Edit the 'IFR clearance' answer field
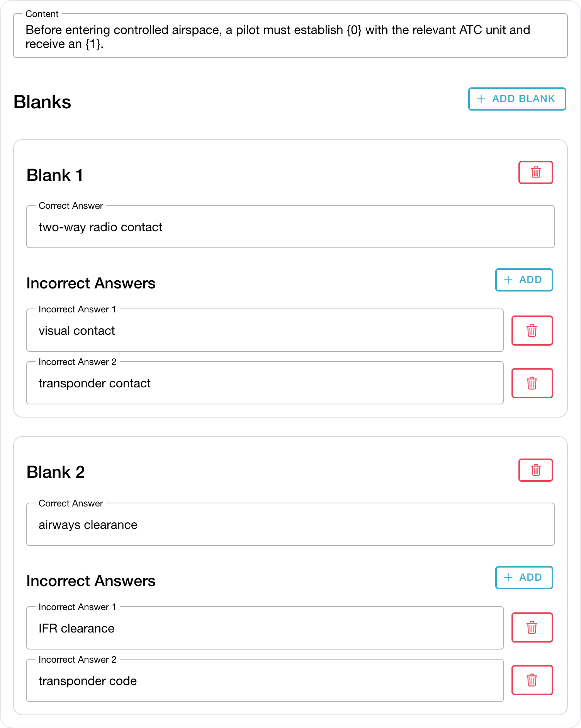581x728 pixels. pyautogui.click(x=265, y=628)
